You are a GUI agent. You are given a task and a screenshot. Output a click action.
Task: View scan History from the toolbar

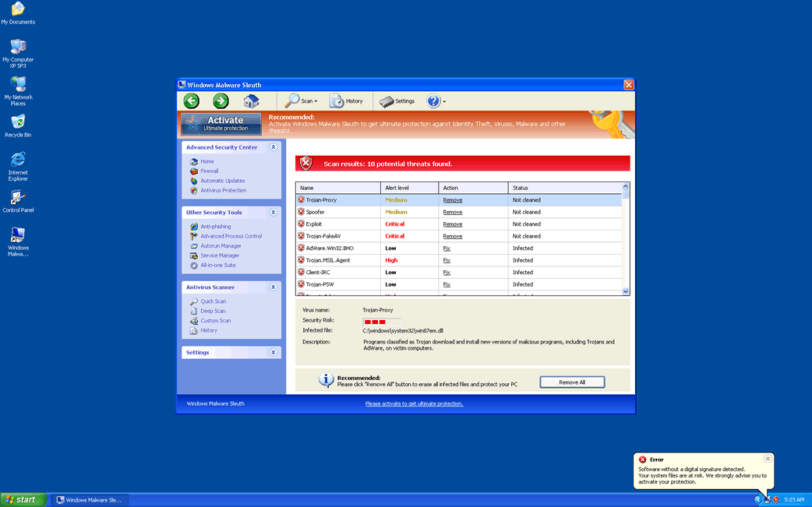click(347, 100)
